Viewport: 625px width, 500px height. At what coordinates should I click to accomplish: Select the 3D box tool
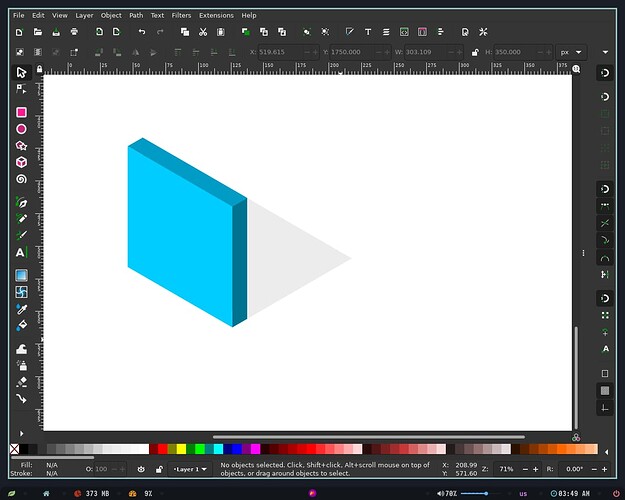(22, 162)
